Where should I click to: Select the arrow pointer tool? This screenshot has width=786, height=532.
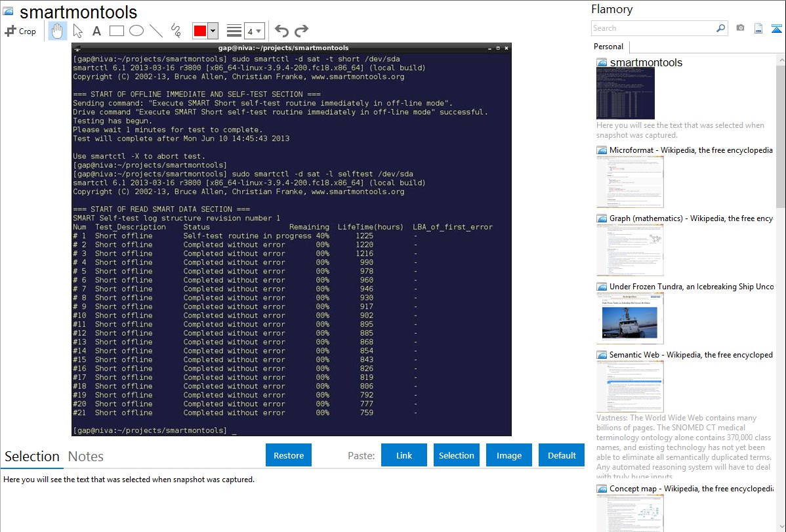[77, 31]
